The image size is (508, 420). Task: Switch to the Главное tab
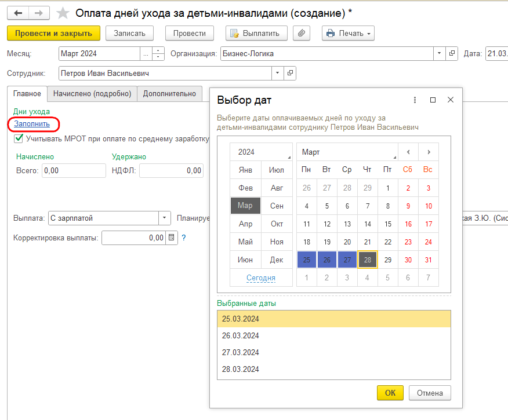27,93
